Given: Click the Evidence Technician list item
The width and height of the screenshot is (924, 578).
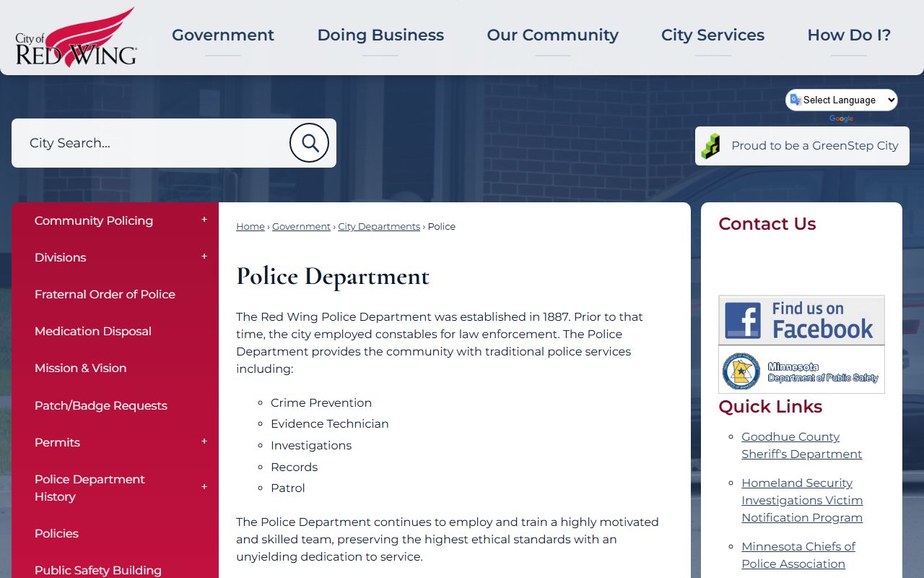Looking at the screenshot, I should tap(330, 424).
